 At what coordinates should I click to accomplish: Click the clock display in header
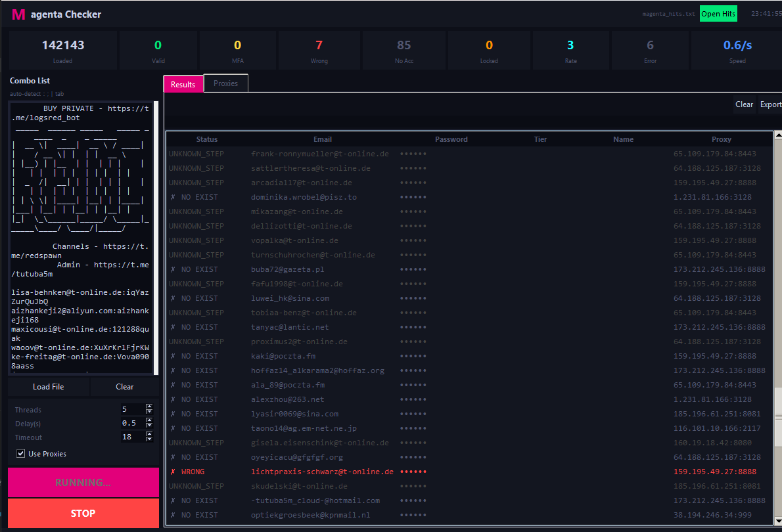pyautogui.click(x=766, y=14)
